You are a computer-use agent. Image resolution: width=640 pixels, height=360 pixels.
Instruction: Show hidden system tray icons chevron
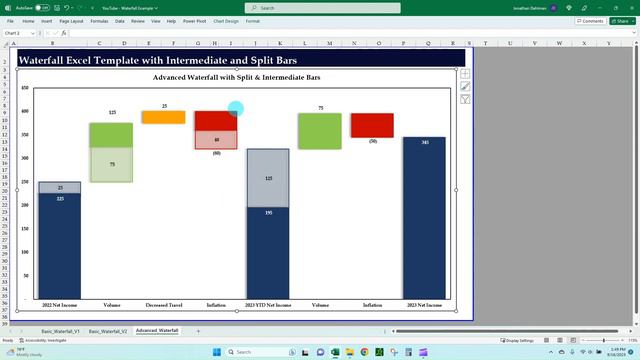pyautogui.click(x=551, y=352)
